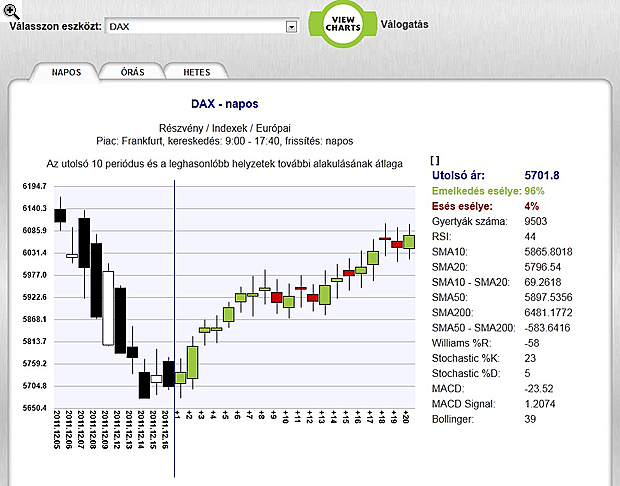This screenshot has width=620, height=486.
Task: Click the Esés esélye label
Action: point(462,206)
